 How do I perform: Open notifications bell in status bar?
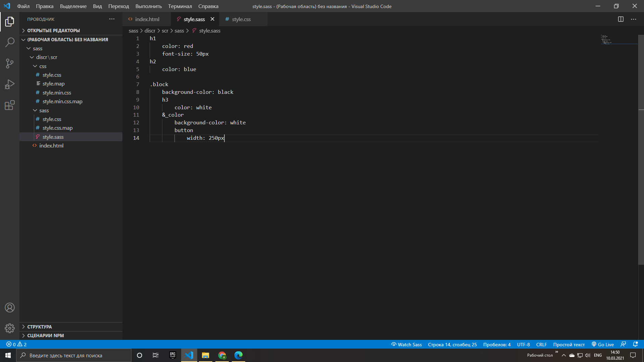[x=635, y=345]
